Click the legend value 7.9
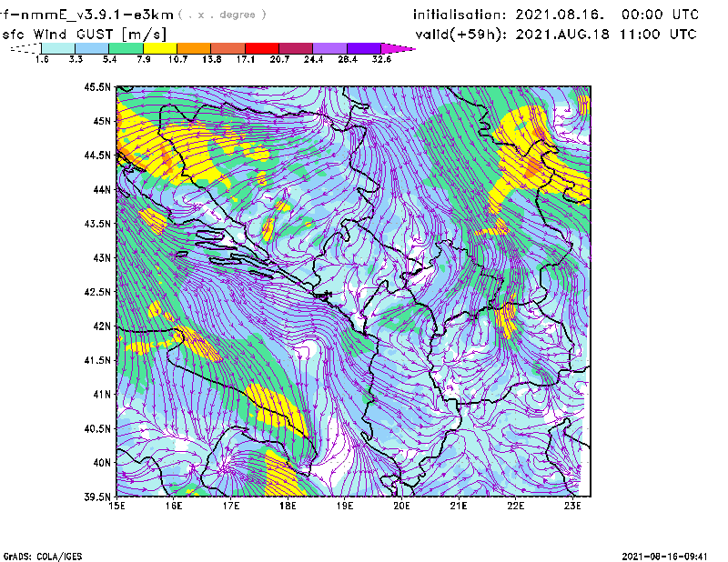The image size is (728, 562). pos(144,59)
